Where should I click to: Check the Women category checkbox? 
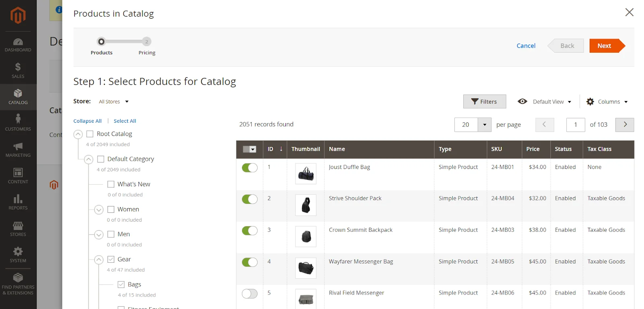(111, 209)
